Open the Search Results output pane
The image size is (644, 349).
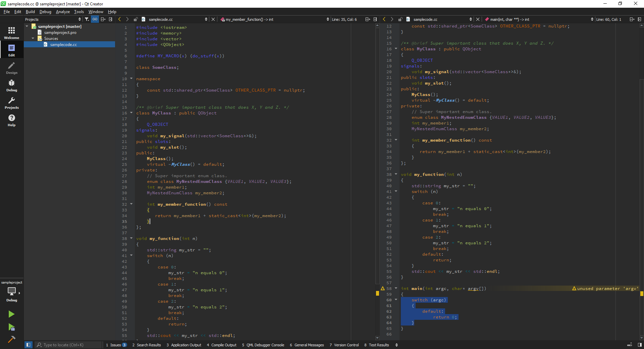(x=147, y=345)
